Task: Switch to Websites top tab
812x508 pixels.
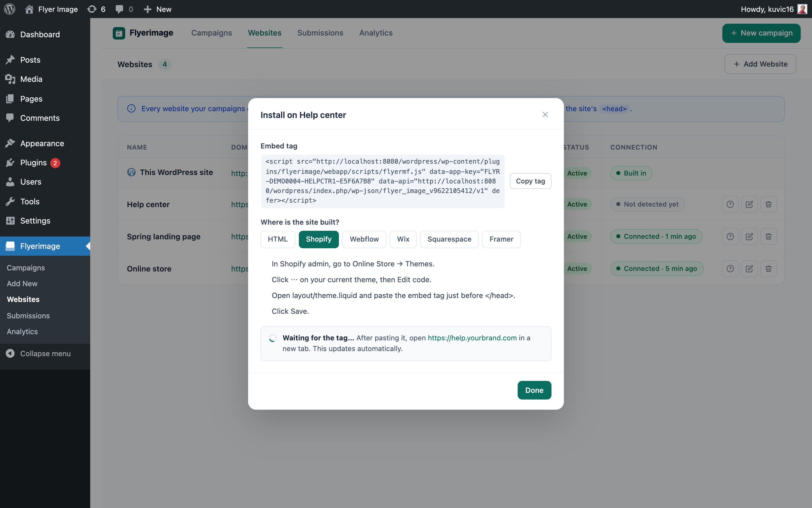Action: [x=264, y=33]
